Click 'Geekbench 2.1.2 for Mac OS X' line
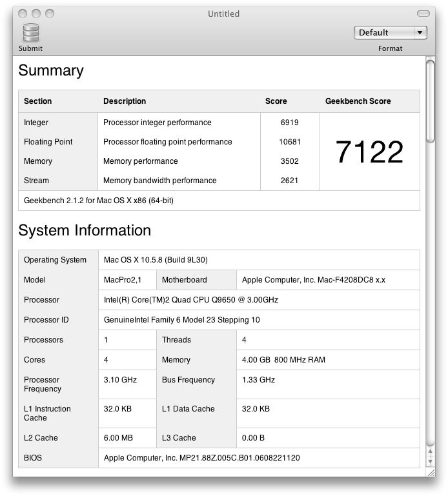This screenshot has width=448, height=496. (x=99, y=201)
